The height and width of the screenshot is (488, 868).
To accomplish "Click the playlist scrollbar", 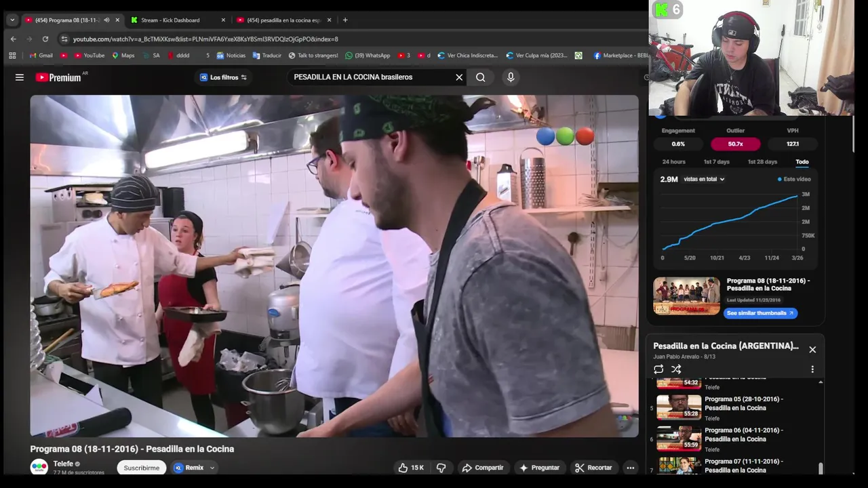I will pyautogui.click(x=821, y=468).
